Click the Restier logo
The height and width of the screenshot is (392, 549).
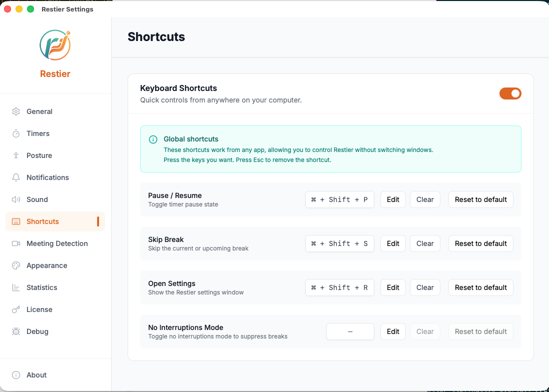click(x=55, y=45)
